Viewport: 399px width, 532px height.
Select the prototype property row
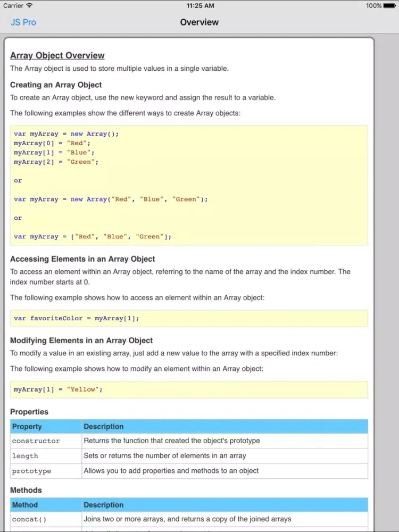click(x=189, y=471)
